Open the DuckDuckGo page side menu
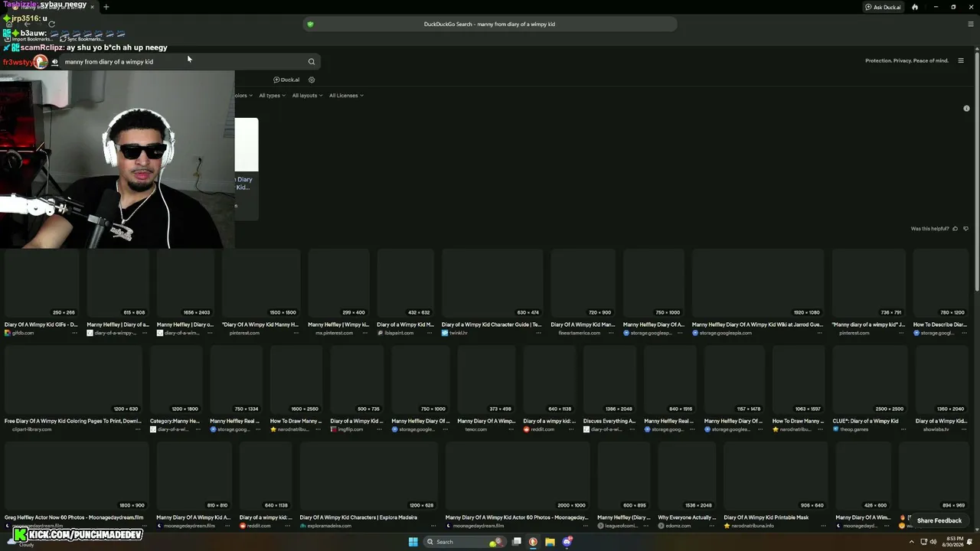Screen dimensions: 980x551 (x=961, y=60)
